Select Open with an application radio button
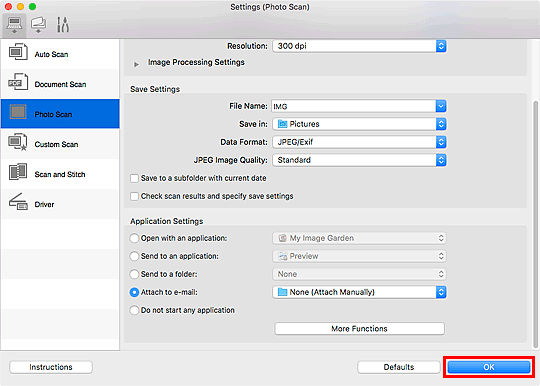 pyautogui.click(x=134, y=238)
